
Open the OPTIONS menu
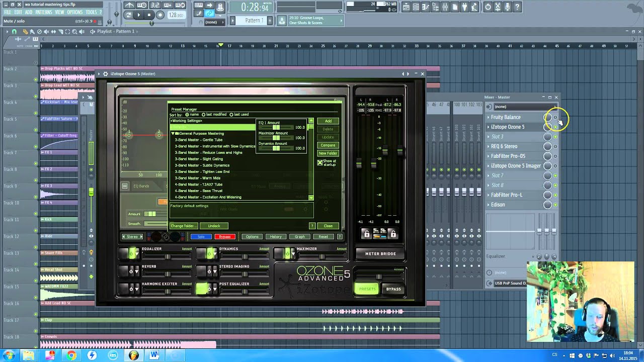click(x=74, y=12)
